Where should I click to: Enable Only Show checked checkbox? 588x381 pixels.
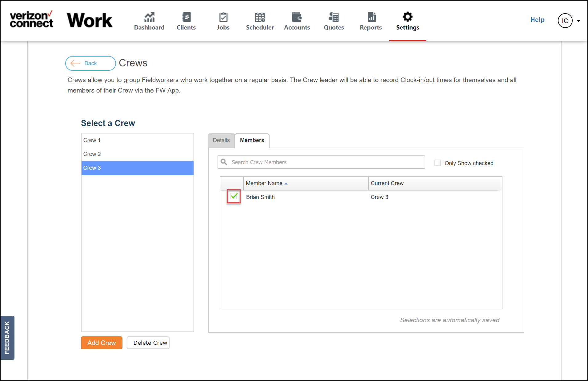[438, 163]
